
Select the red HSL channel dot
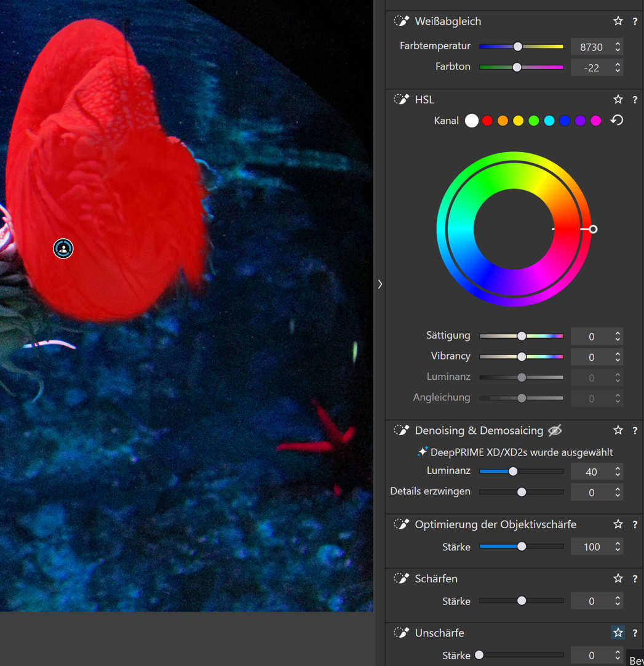coord(487,121)
